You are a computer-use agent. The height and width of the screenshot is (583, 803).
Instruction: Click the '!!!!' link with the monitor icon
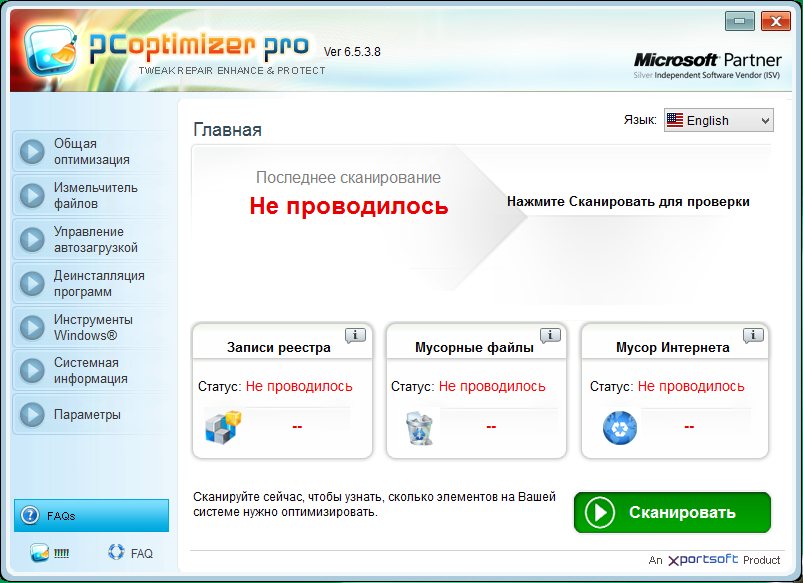coord(48,552)
